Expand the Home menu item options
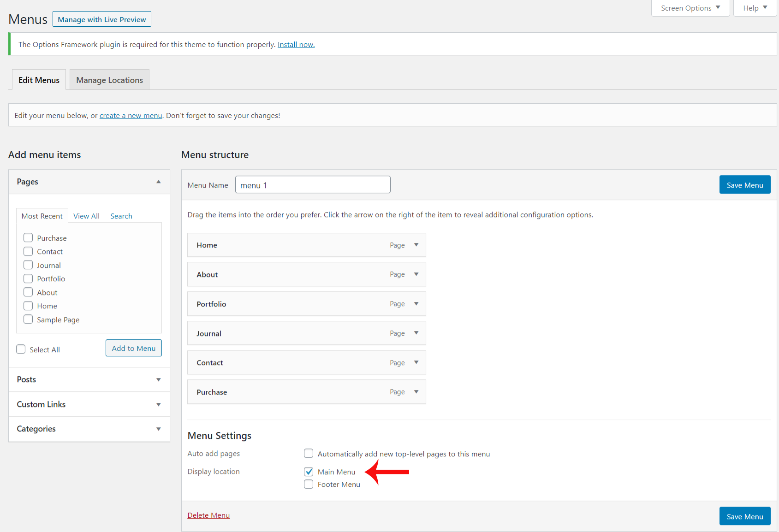This screenshot has width=779, height=532. (416, 245)
